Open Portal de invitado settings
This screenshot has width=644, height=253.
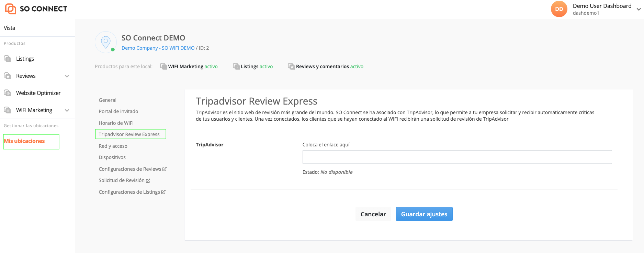tap(118, 111)
